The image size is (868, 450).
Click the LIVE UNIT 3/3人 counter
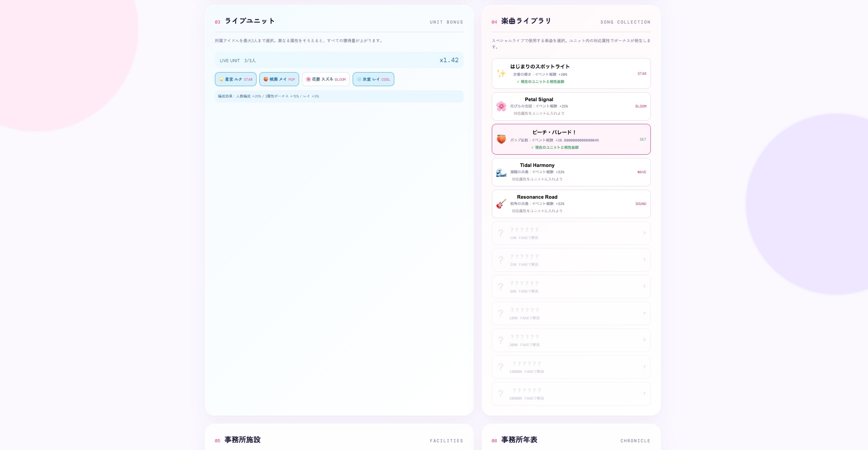238,60
